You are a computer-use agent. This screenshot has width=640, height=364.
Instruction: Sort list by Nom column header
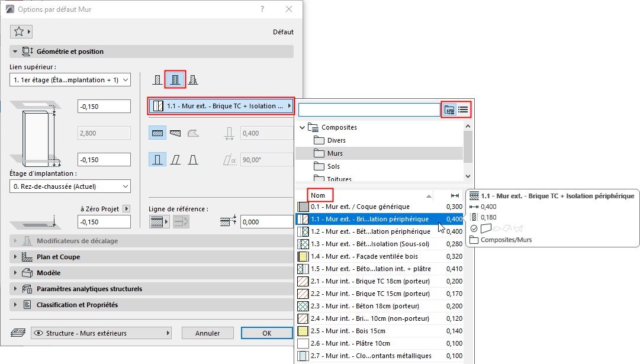click(x=318, y=195)
